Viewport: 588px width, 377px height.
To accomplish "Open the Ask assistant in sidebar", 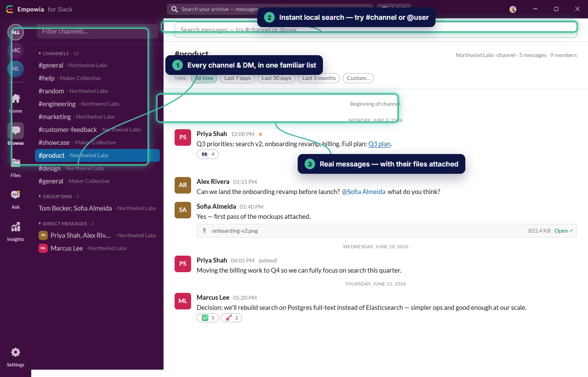I will tap(16, 199).
